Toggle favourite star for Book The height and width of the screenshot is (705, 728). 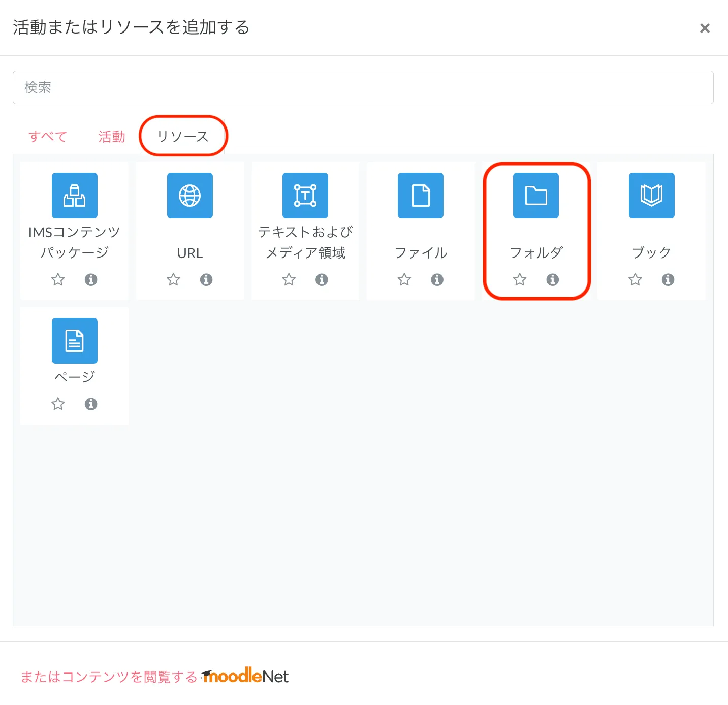click(x=635, y=279)
